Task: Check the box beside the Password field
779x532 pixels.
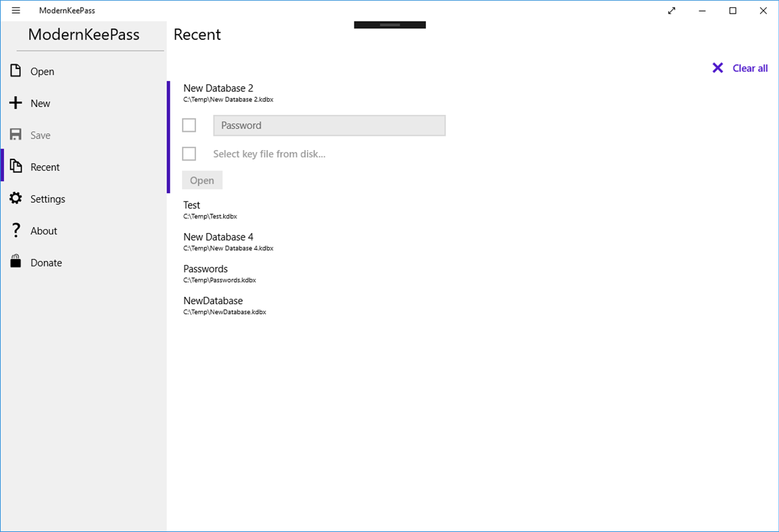Action: (189, 125)
